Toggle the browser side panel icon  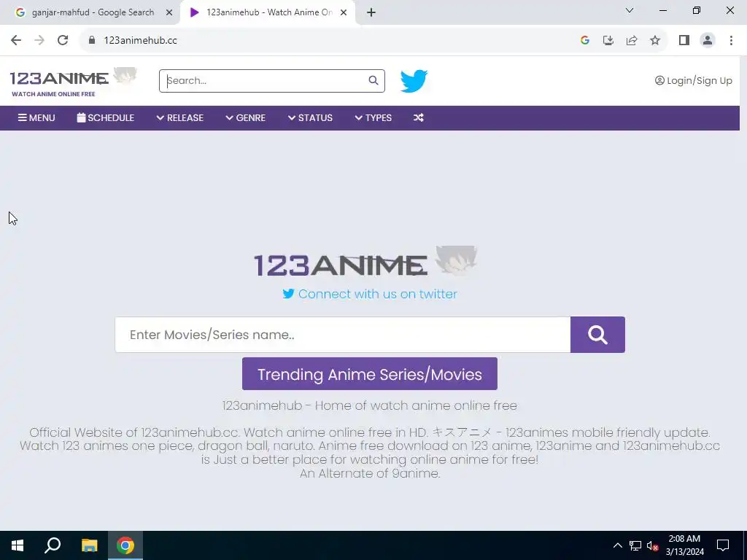[x=684, y=41]
